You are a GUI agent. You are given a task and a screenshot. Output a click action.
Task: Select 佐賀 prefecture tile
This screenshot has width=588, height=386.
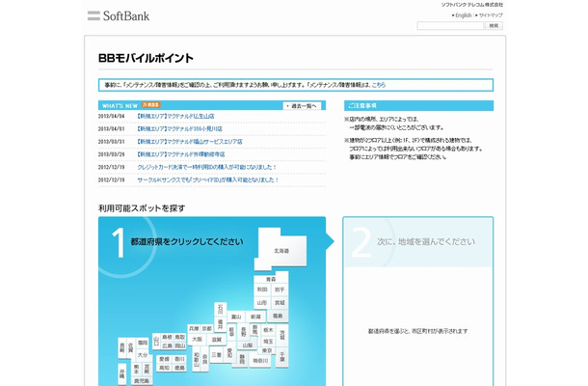click(x=131, y=348)
